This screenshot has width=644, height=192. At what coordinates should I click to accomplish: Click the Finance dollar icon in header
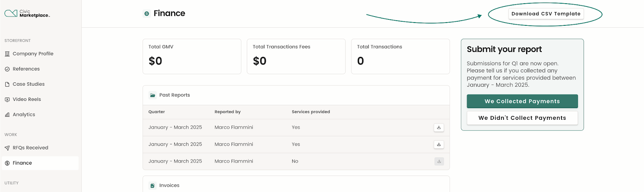coord(147,14)
